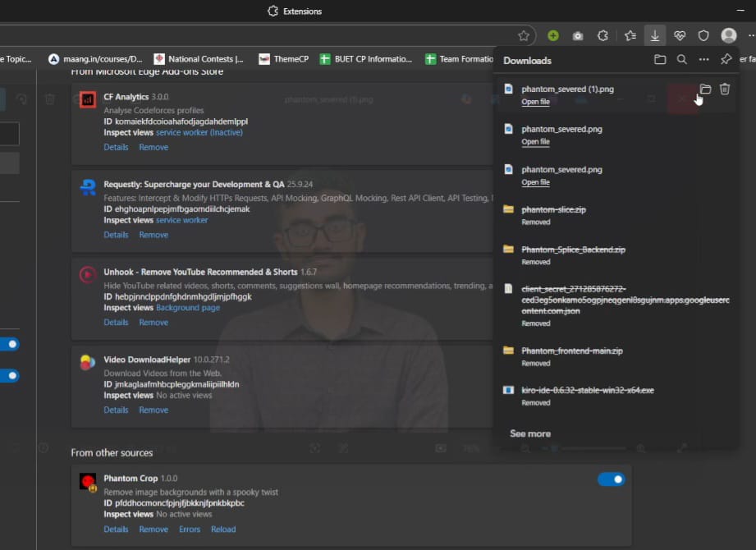756x550 pixels.
Task: Click the Downloads arrow toolbar button
Action: [x=655, y=35]
